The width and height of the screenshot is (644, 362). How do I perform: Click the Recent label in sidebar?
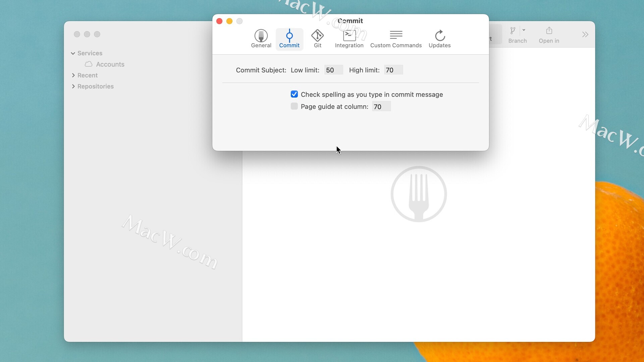(x=88, y=75)
